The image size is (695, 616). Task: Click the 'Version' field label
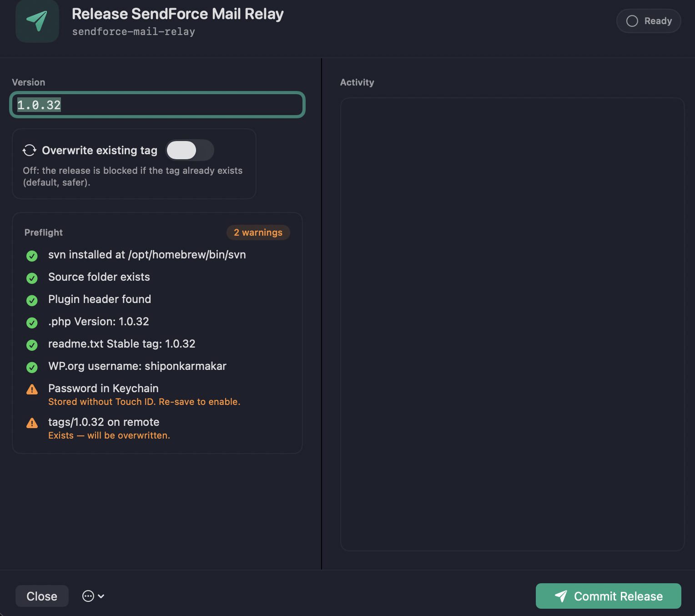pyautogui.click(x=29, y=82)
